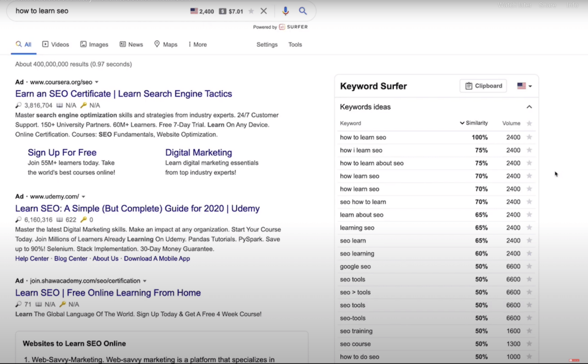Click the Share overlay button
Image resolution: width=588 pixels, height=364 pixels.
(547, 5)
